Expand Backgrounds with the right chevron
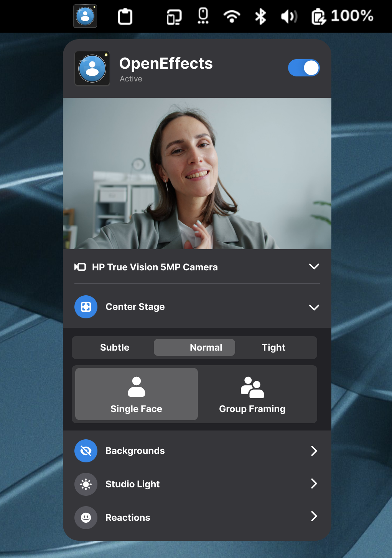Viewport: 392px width, 558px height. [314, 451]
